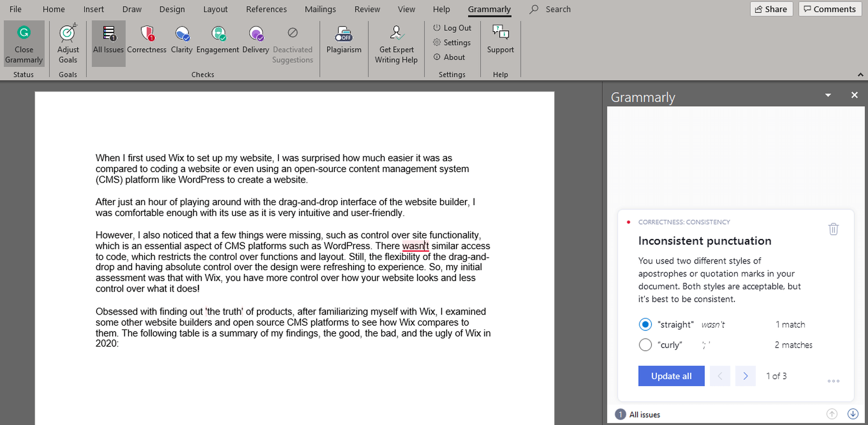The height and width of the screenshot is (425, 868).
Task: Collapse the ribbon with the arrow
Action: 861,75
